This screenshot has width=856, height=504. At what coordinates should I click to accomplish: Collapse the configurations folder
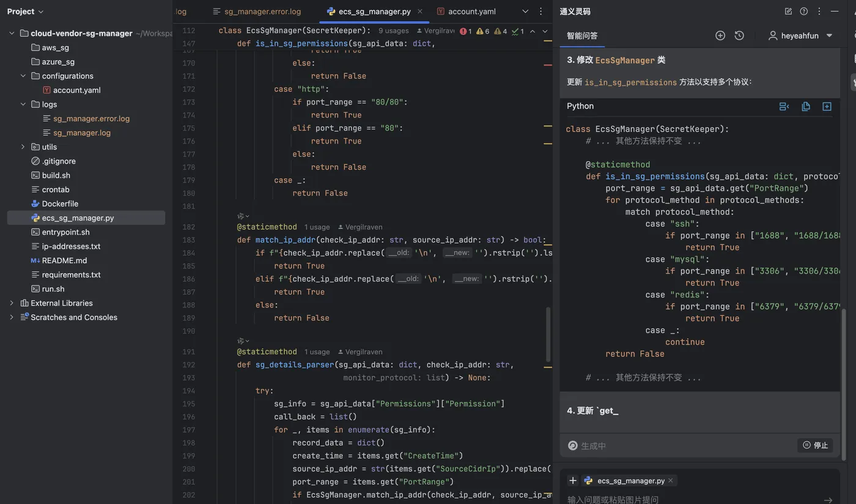click(x=23, y=76)
